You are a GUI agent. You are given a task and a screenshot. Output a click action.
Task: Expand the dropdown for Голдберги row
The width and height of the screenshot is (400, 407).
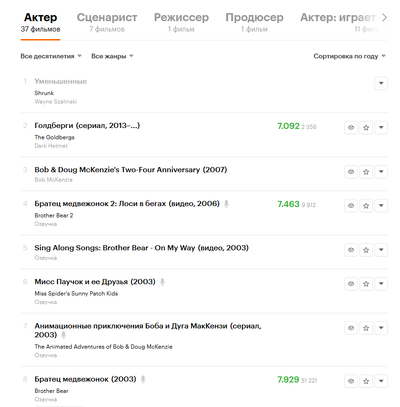381,127
